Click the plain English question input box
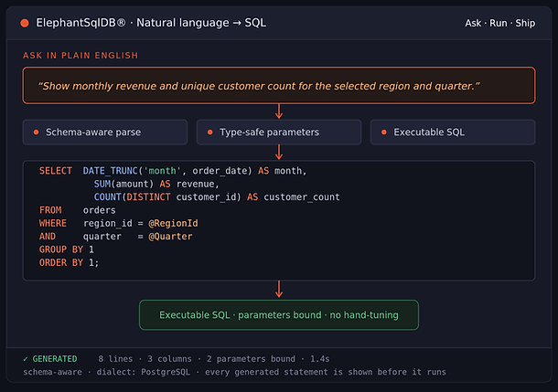Image resolution: width=558 pixels, height=392 pixels. pos(279,85)
